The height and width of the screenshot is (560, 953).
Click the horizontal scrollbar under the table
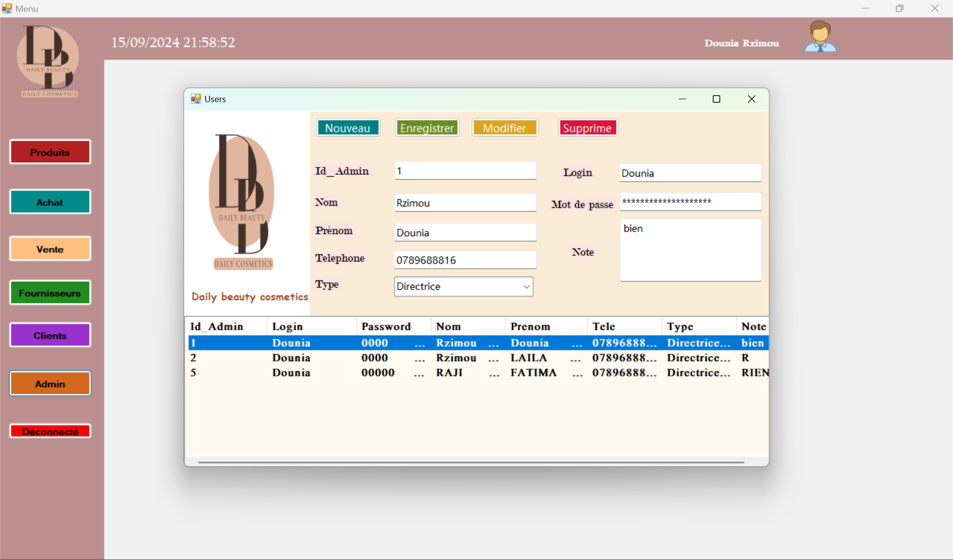471,462
